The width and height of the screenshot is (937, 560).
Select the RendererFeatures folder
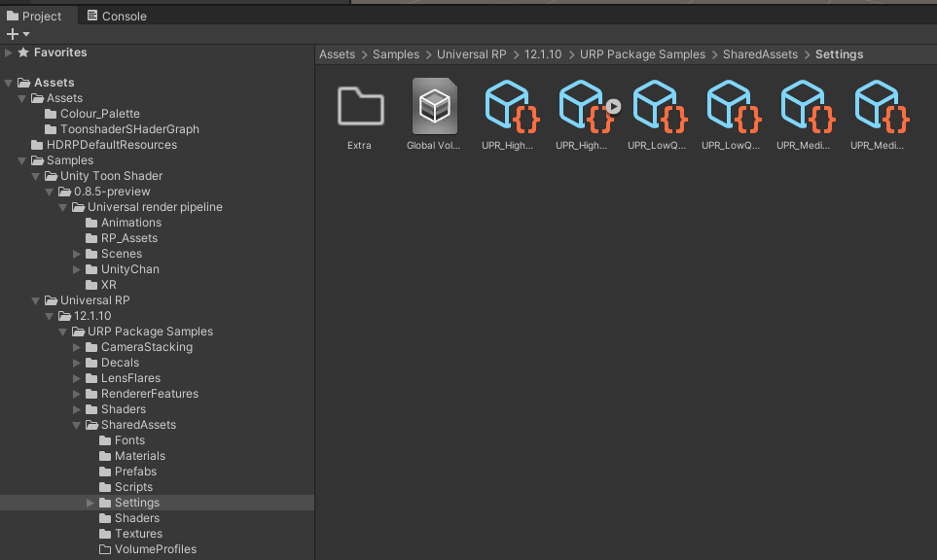pyautogui.click(x=142, y=394)
